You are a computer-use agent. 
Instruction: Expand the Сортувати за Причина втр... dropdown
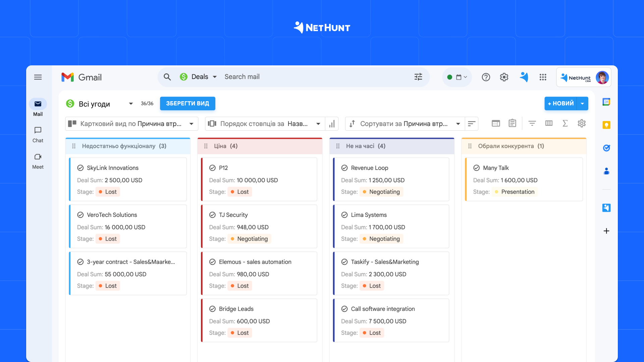[x=459, y=124]
